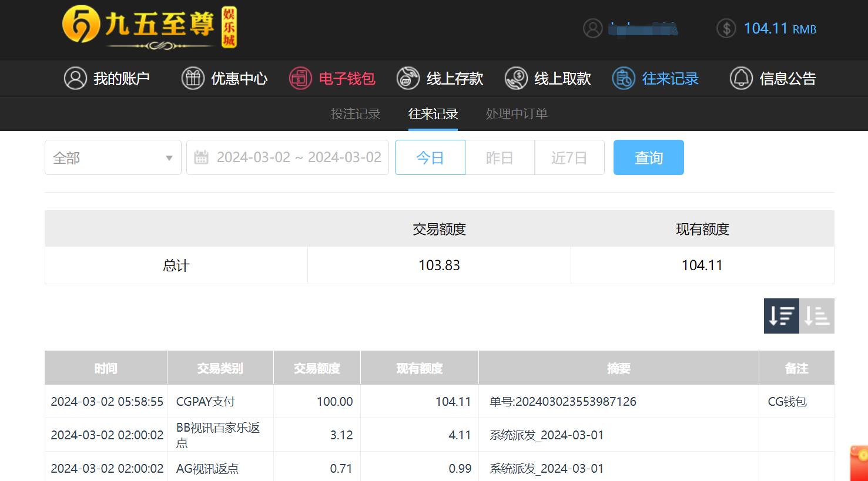Click the 线上取款 withdrawal icon
Viewport: 868px width, 481px height.
516,78
